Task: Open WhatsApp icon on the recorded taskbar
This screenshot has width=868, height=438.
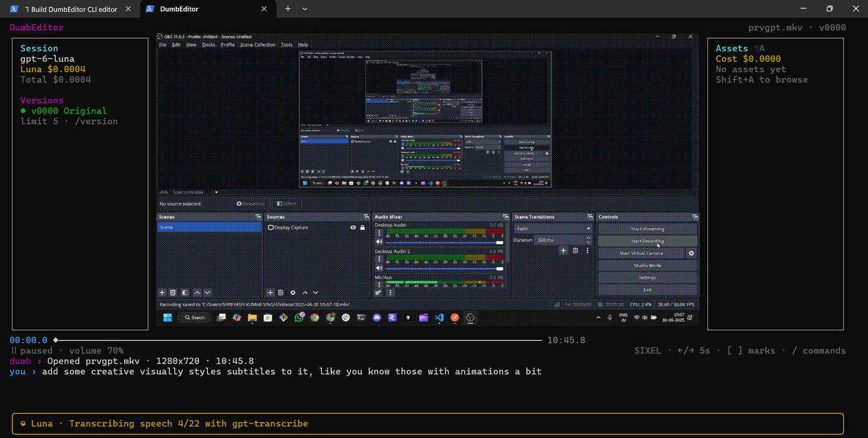Action: coord(299,317)
